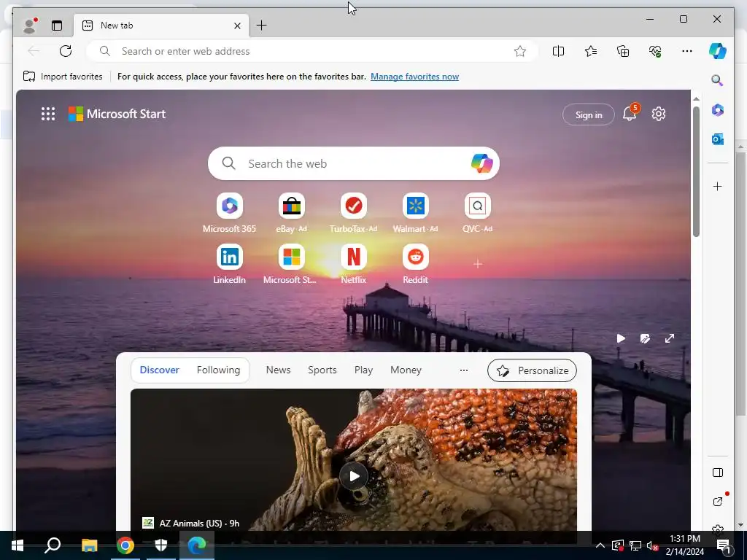Edit the background image
This screenshot has height=560, width=747.
pyautogui.click(x=645, y=338)
